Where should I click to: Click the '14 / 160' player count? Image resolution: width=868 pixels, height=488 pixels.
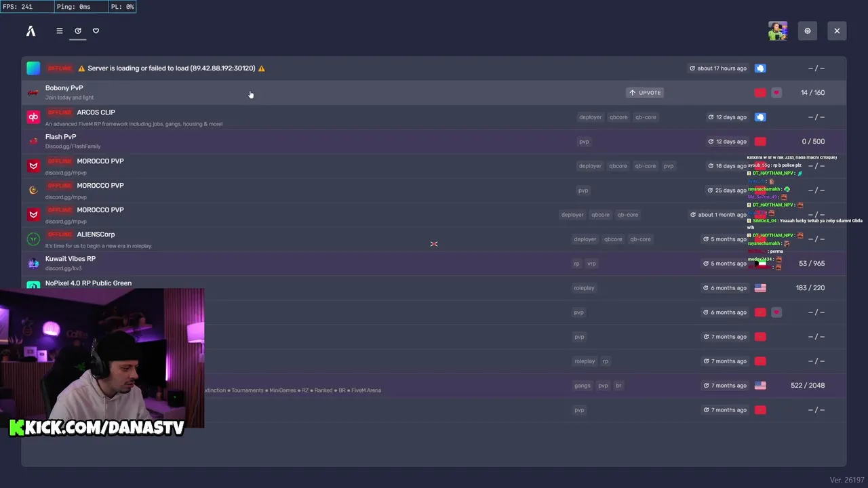pos(812,93)
